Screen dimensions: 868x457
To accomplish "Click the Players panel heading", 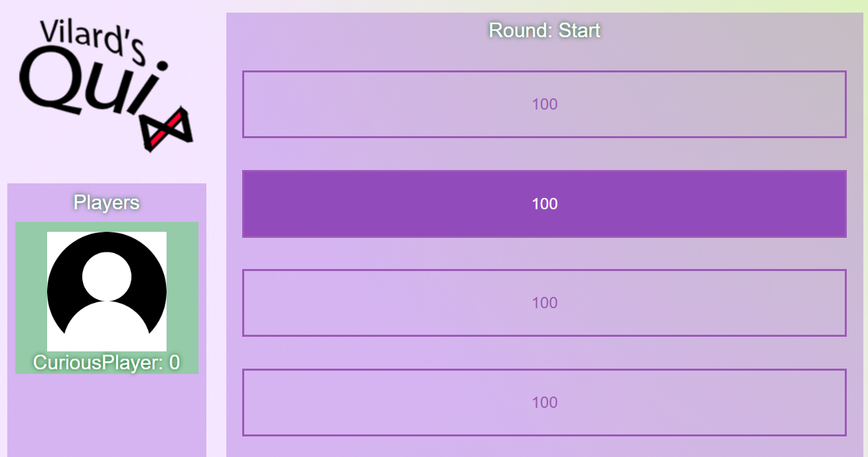I will 107,203.
